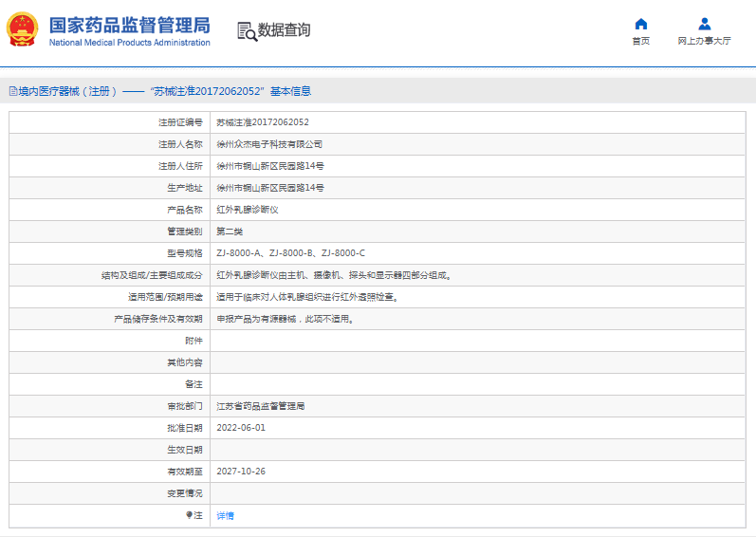Screen dimensions: 756x537
Task: Click the 首页 home icon
Action: [641, 24]
